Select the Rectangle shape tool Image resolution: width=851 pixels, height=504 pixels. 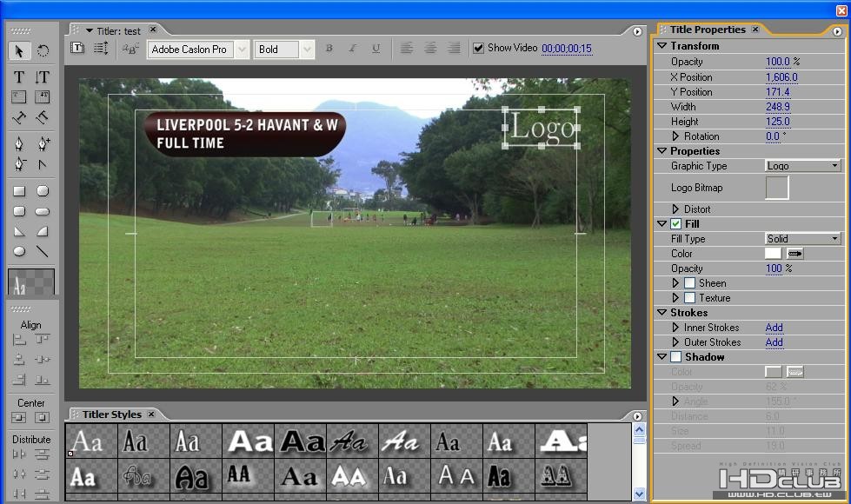[19, 191]
